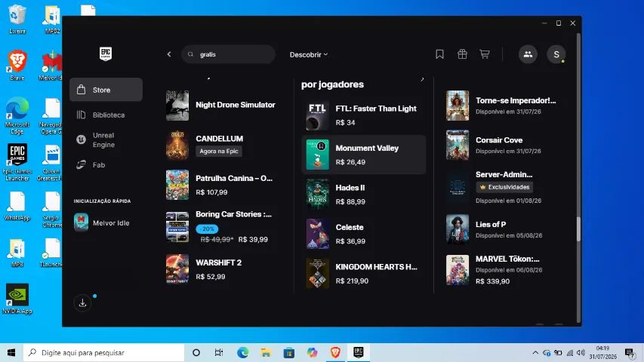The width and height of the screenshot is (644, 362).
Task: Open Hades II game entry
Action: [364, 195]
